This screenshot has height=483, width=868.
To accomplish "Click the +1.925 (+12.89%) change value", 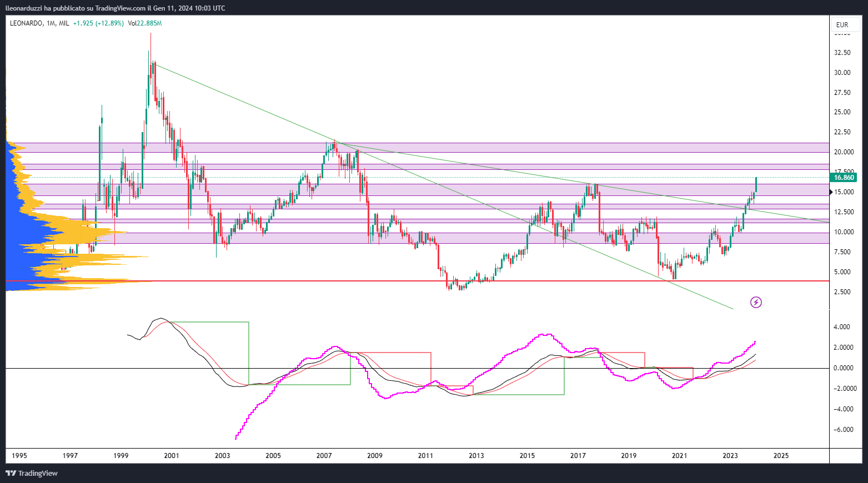I will tap(98, 23).
